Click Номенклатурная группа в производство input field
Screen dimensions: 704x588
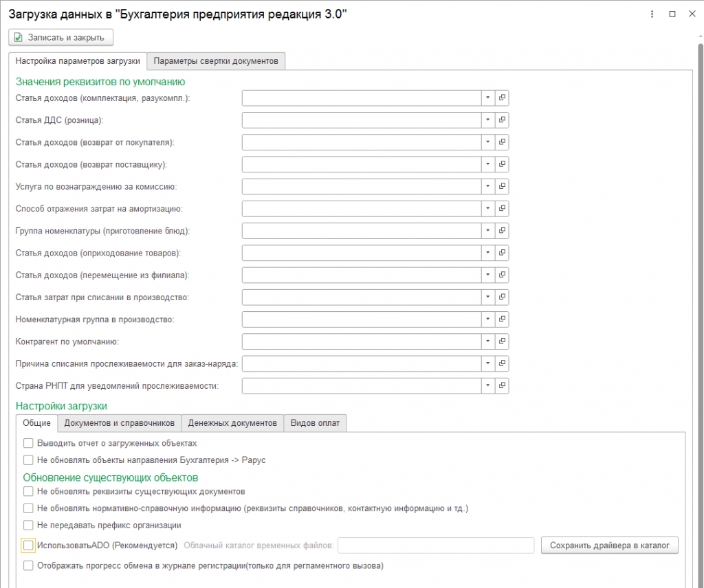click(362, 319)
